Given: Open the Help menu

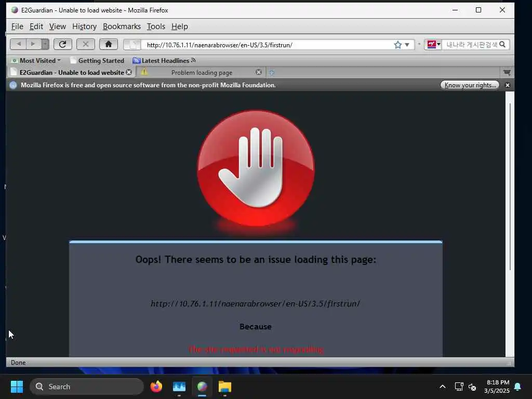Looking at the screenshot, I should coord(179,26).
